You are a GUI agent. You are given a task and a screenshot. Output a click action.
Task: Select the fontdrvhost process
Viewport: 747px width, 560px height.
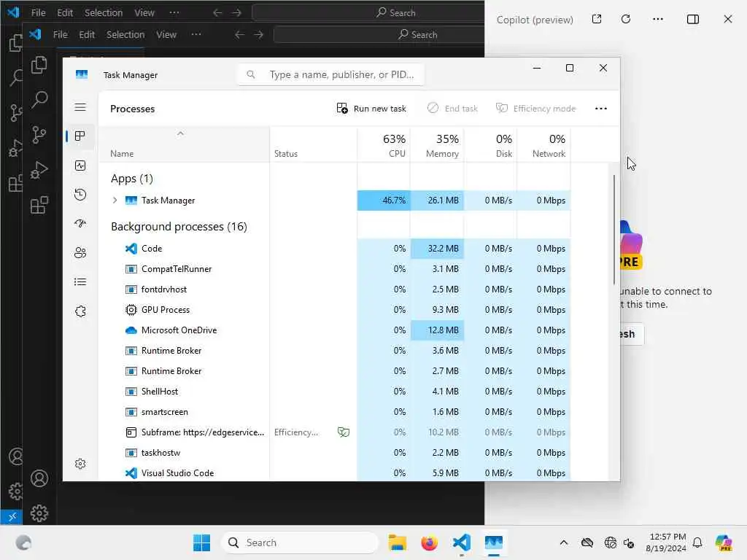(334, 289)
